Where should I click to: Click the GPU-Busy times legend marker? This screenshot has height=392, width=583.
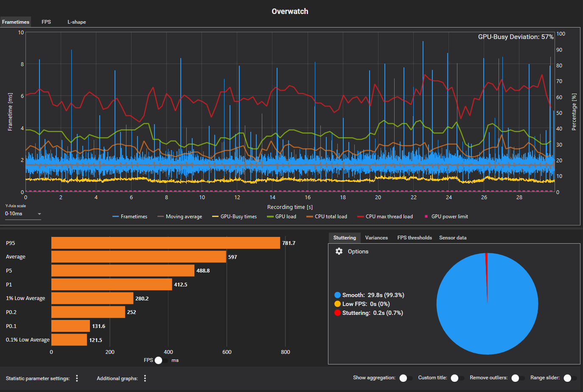coord(215,217)
